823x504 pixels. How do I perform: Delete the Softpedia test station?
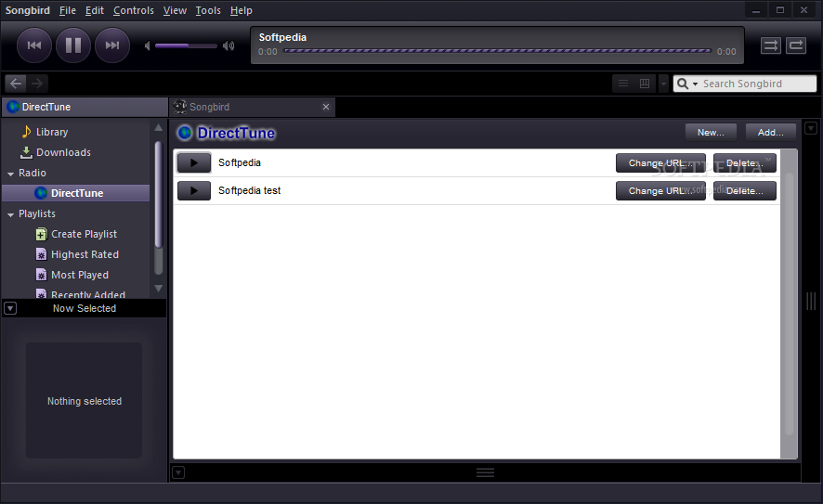pos(744,191)
